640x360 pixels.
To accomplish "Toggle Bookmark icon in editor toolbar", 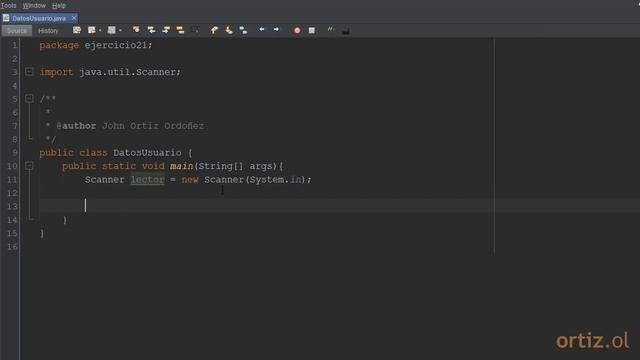I will (243, 30).
